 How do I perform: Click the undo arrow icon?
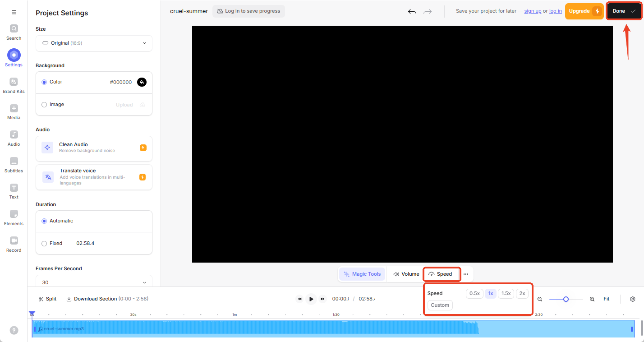(412, 12)
